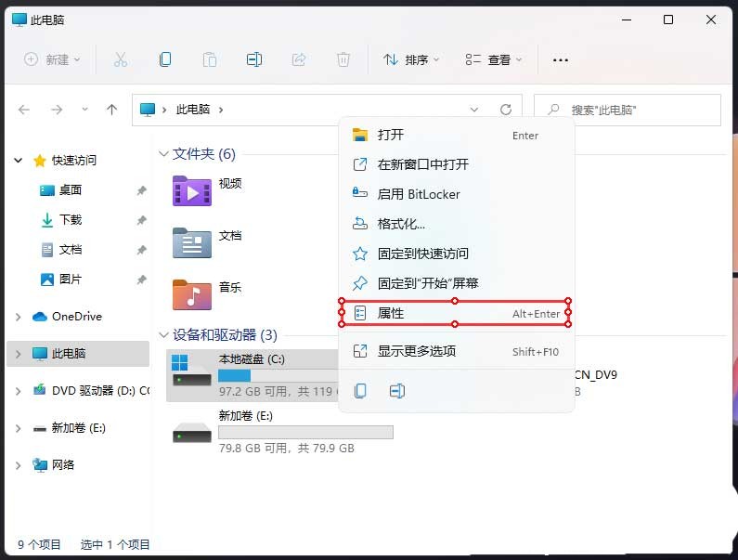Click the pin icon beside 下载
The image size is (738, 560).
(141, 220)
